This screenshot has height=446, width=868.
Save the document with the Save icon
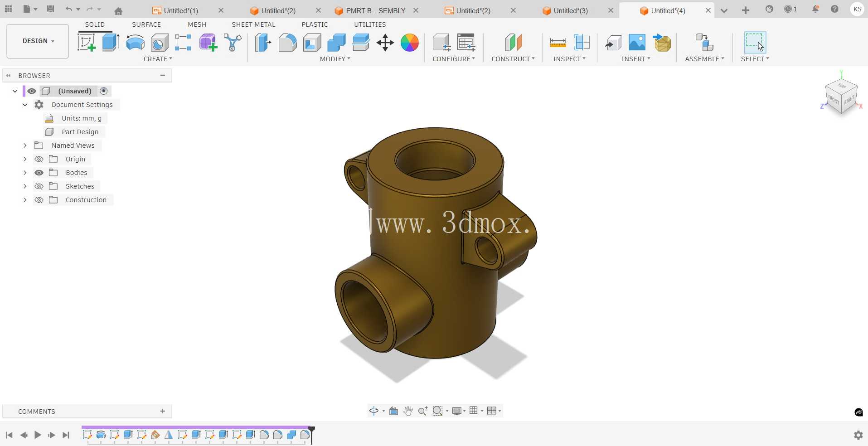pos(51,9)
